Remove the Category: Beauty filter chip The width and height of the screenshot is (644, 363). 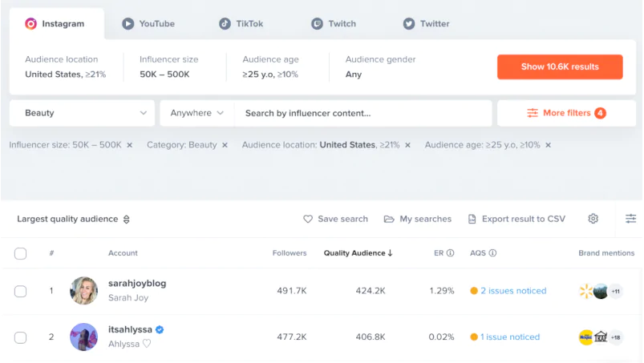pyautogui.click(x=225, y=145)
